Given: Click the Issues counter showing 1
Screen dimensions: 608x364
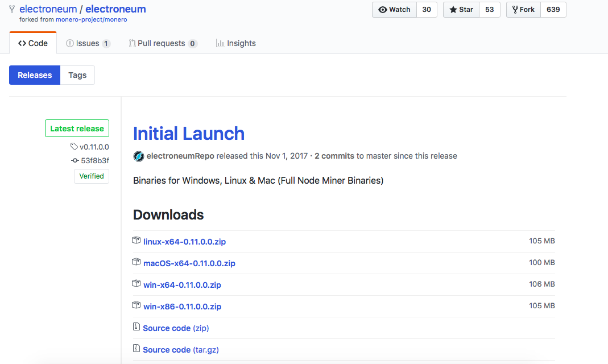Looking at the screenshot, I should coord(106,44).
